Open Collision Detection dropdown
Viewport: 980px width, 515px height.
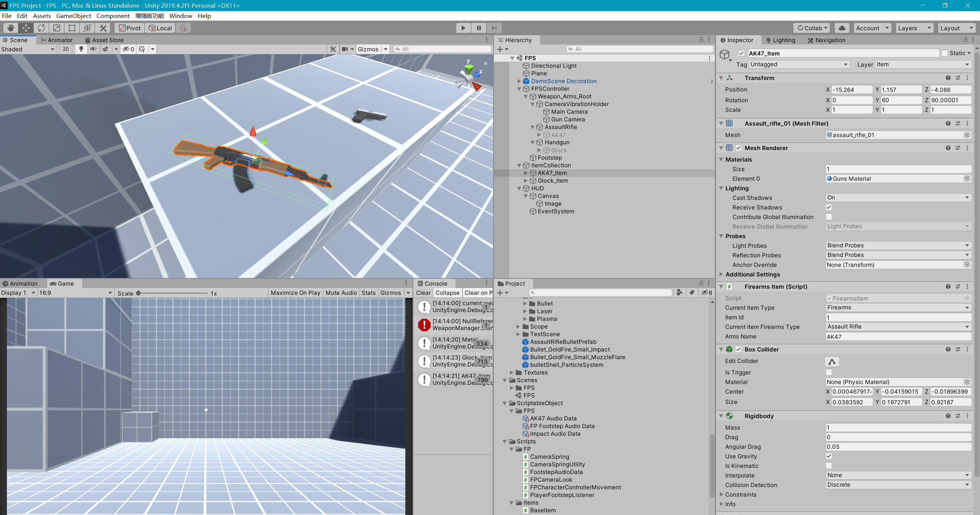coord(898,485)
